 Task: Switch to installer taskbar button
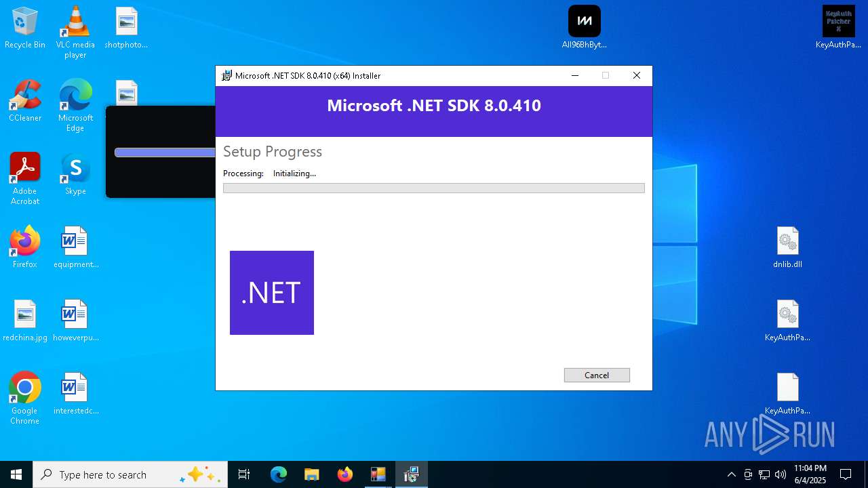pos(411,474)
